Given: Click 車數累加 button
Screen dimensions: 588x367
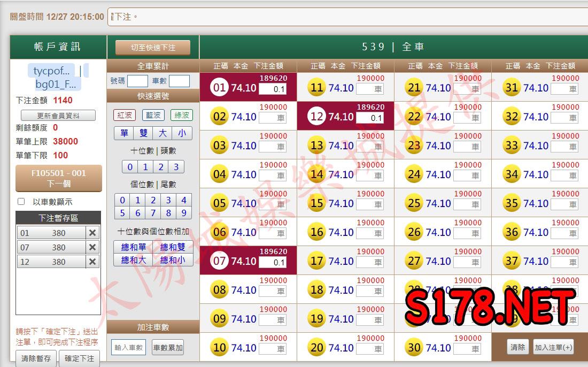Looking at the screenshot, I should point(168,348).
